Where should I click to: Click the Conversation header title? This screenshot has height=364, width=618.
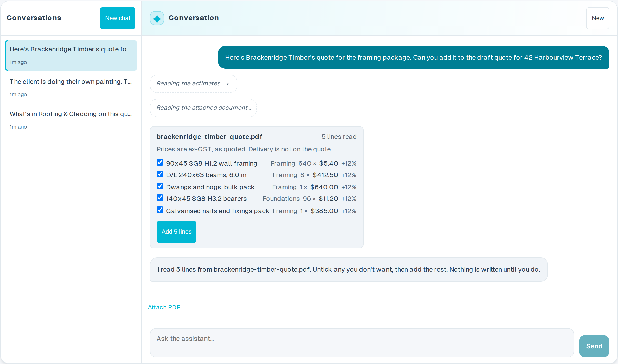coord(194,18)
